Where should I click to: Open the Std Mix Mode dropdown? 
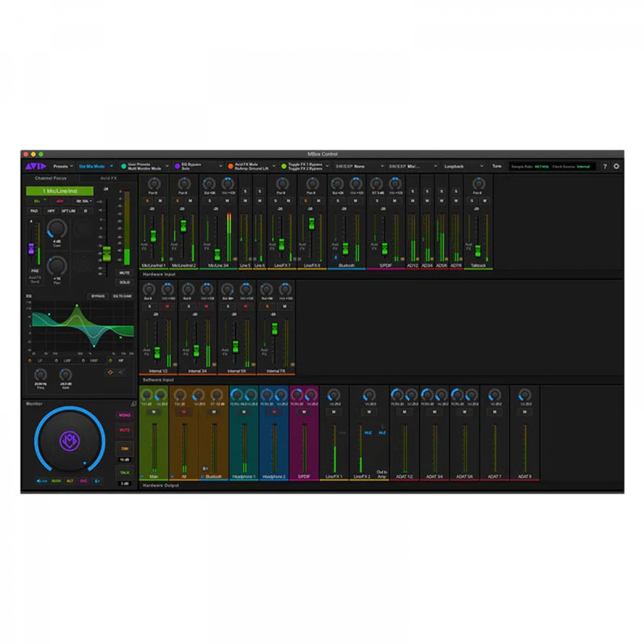coord(96,166)
